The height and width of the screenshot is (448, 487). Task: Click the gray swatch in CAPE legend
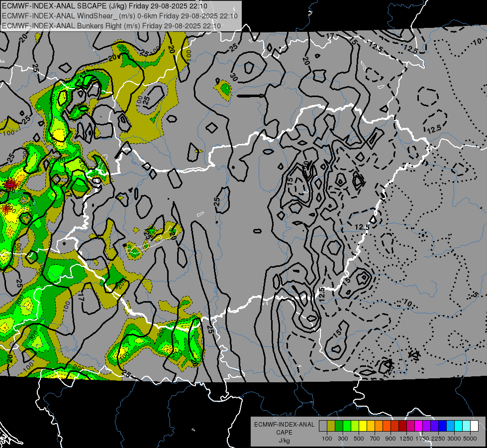coord(323,426)
